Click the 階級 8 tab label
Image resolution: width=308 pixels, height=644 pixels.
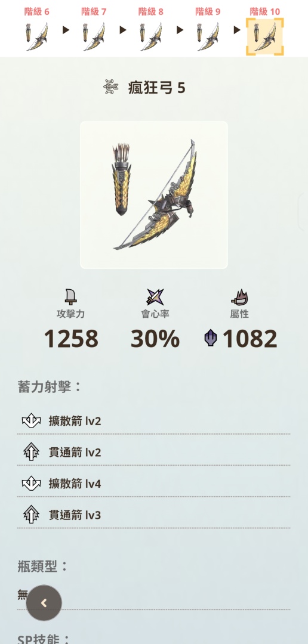tap(150, 11)
